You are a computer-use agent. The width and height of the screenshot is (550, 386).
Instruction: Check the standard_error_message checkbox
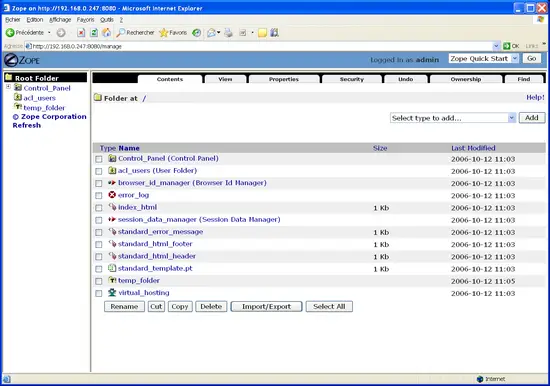point(99,232)
